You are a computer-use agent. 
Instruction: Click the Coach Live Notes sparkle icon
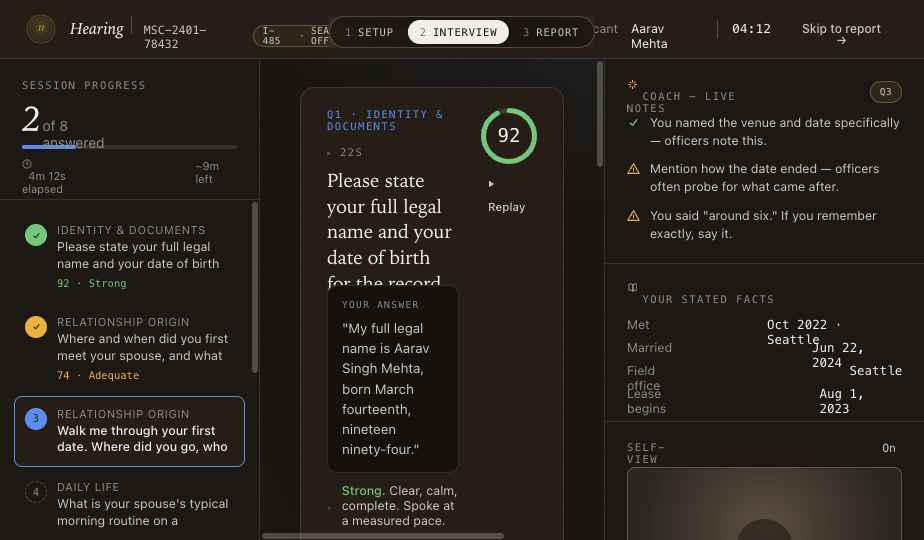click(x=632, y=84)
